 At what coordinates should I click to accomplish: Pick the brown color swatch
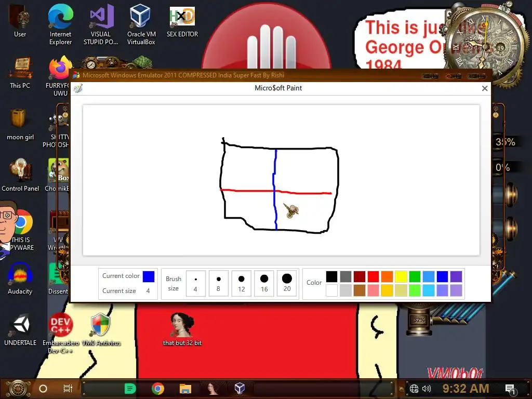tap(360, 290)
